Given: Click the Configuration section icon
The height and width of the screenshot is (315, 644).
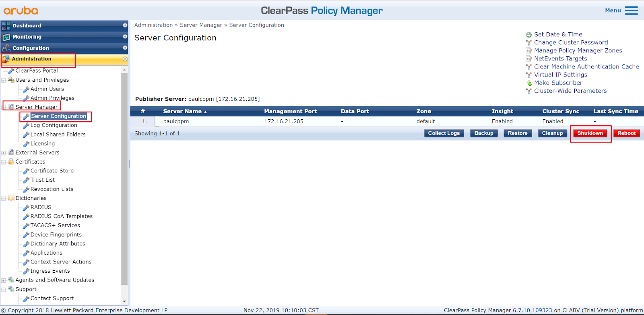Looking at the screenshot, I should pos(6,48).
